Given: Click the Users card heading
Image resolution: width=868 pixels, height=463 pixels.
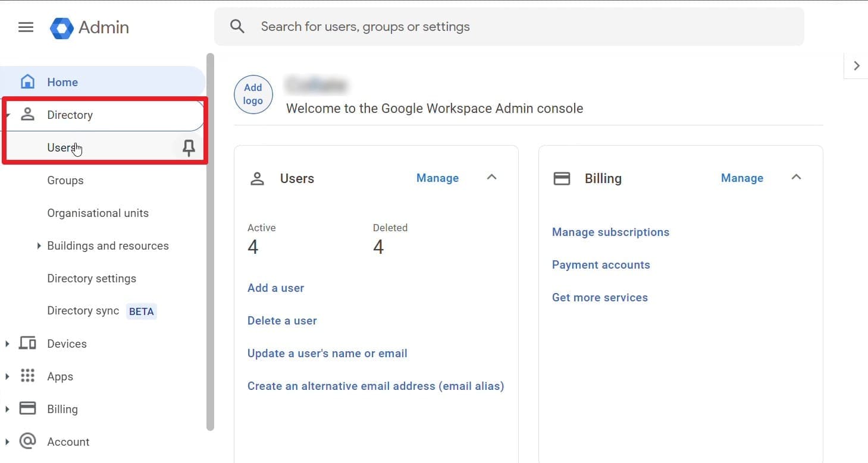Looking at the screenshot, I should pos(297,178).
